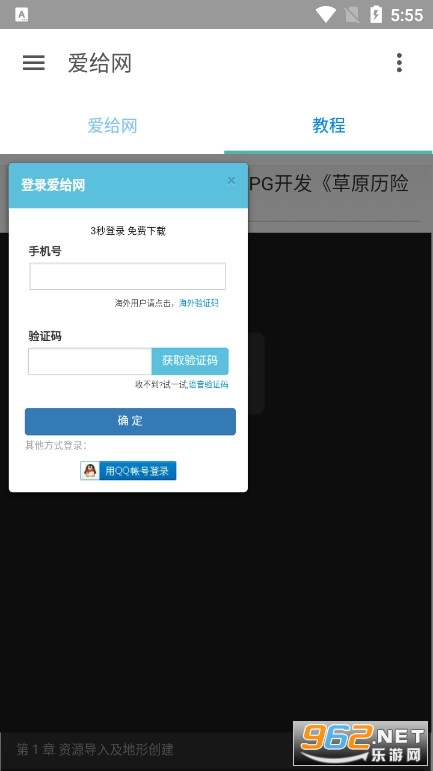
Task: Log in with 用QQ帐号登录 button
Action: click(x=128, y=471)
